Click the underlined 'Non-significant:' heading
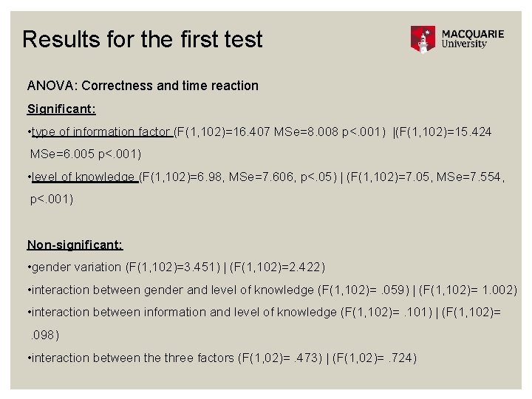The height and width of the screenshot is (399, 532). click(x=75, y=245)
